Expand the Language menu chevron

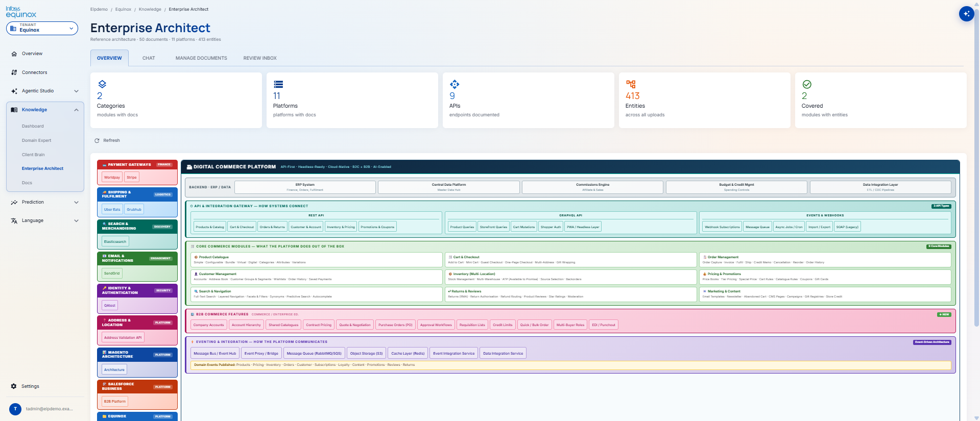tap(77, 220)
